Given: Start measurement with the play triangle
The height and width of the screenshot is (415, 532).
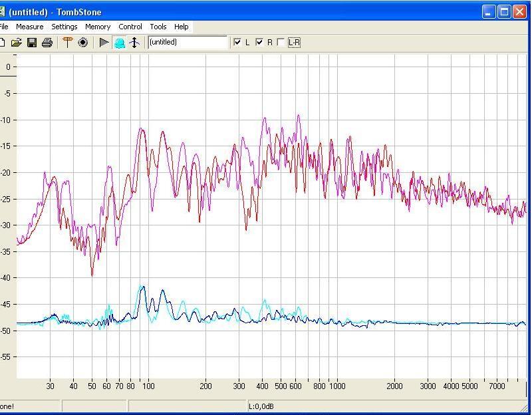Looking at the screenshot, I should coord(104,43).
